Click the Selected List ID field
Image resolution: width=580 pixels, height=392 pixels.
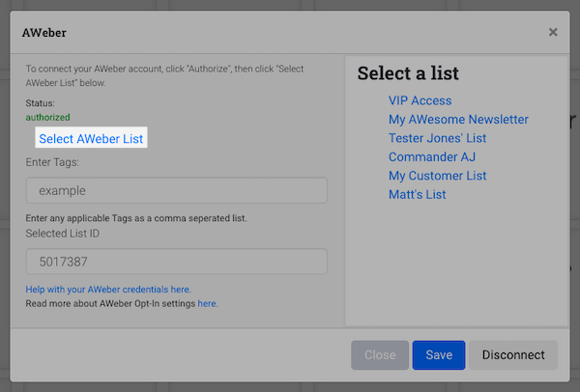point(177,262)
